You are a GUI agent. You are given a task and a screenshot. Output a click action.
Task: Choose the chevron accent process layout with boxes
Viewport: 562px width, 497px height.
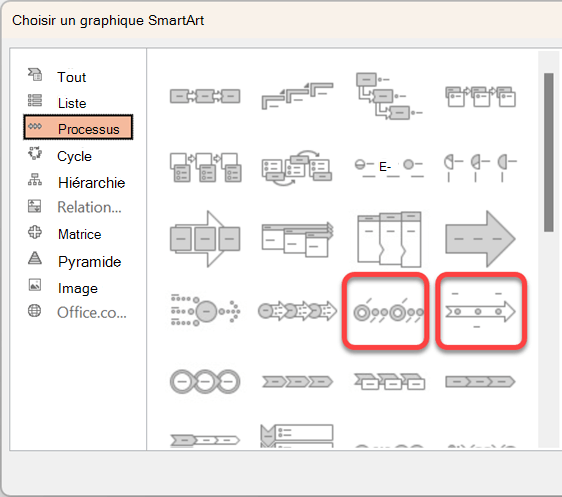click(389, 382)
